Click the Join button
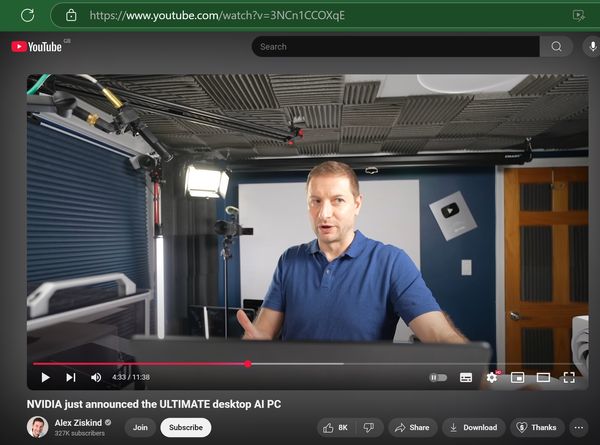The width and height of the screenshot is (600, 445). tap(140, 427)
